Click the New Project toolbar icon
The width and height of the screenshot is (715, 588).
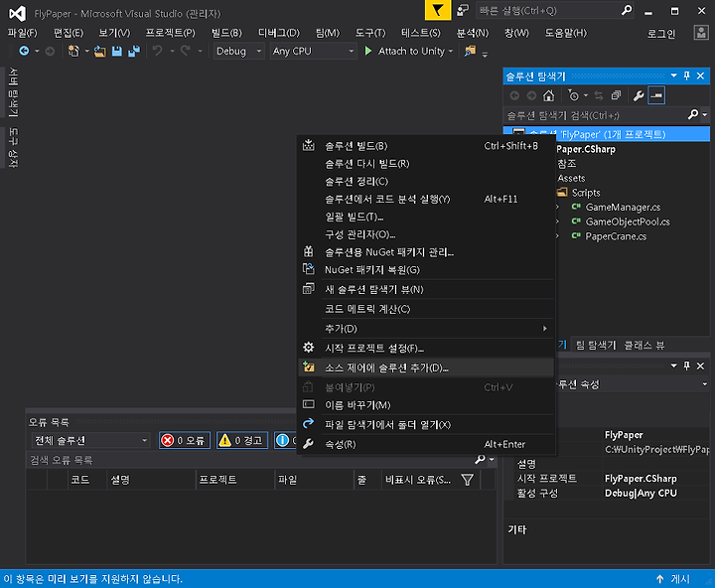72,51
